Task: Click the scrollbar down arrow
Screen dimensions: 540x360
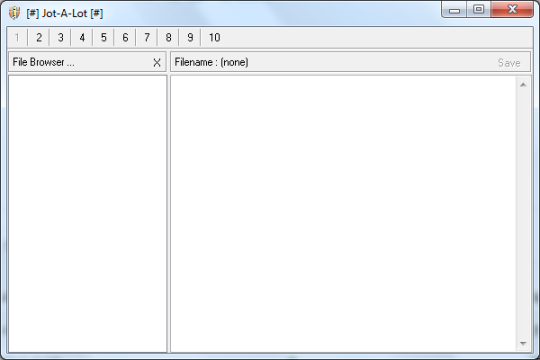Action: [523, 343]
